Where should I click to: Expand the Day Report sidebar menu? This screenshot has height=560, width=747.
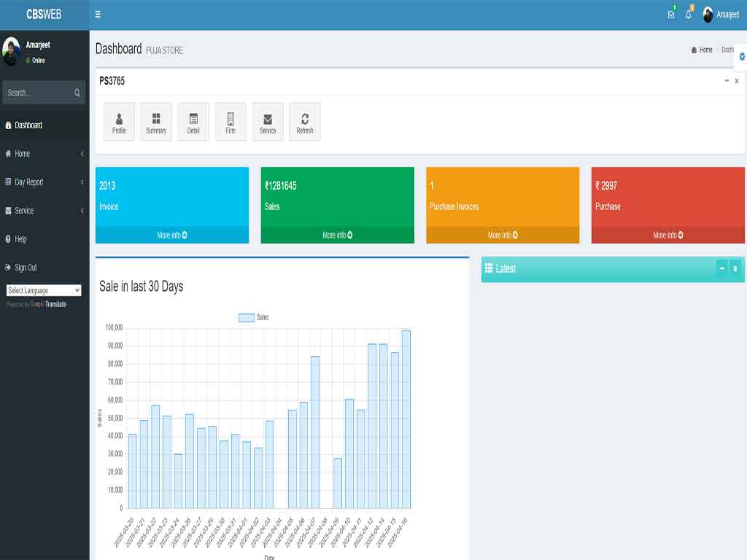(44, 182)
